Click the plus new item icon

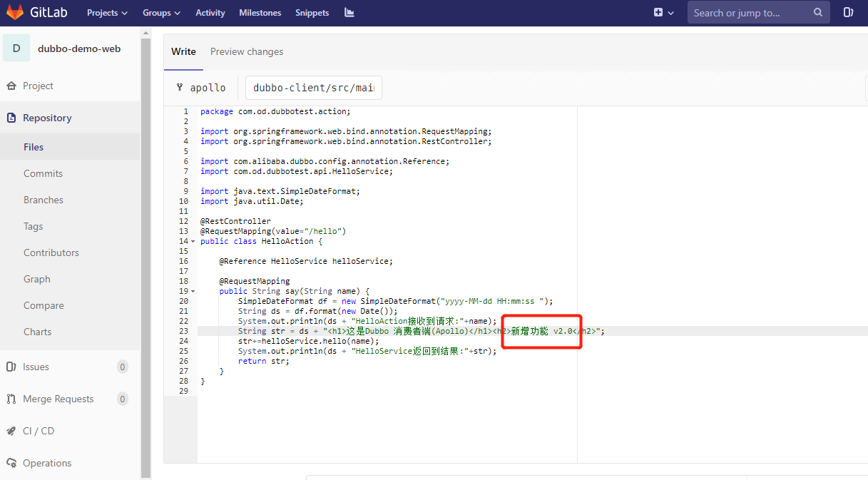tap(658, 13)
